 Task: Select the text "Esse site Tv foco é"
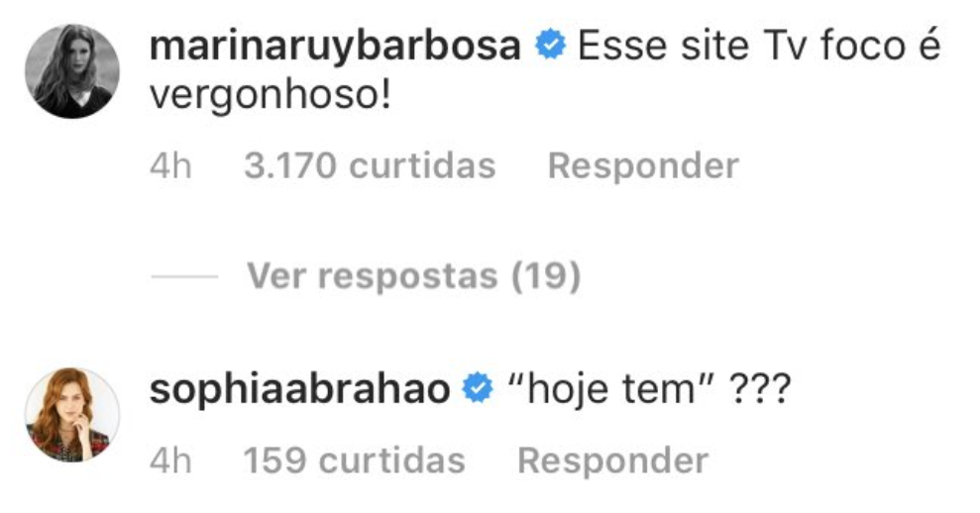[759, 47]
